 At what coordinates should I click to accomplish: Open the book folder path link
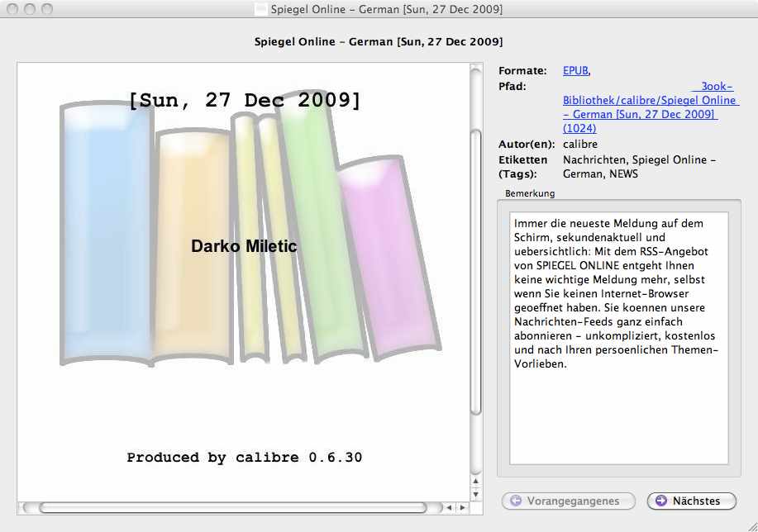coord(651,107)
